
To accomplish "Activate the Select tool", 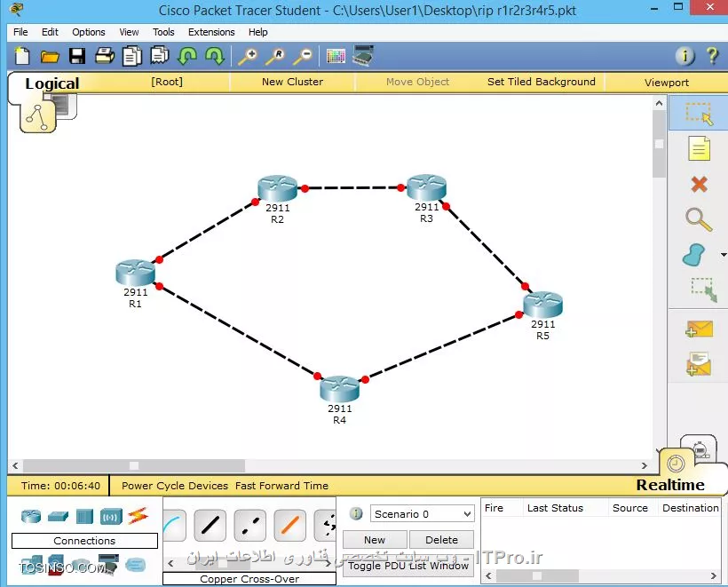I will 699,114.
